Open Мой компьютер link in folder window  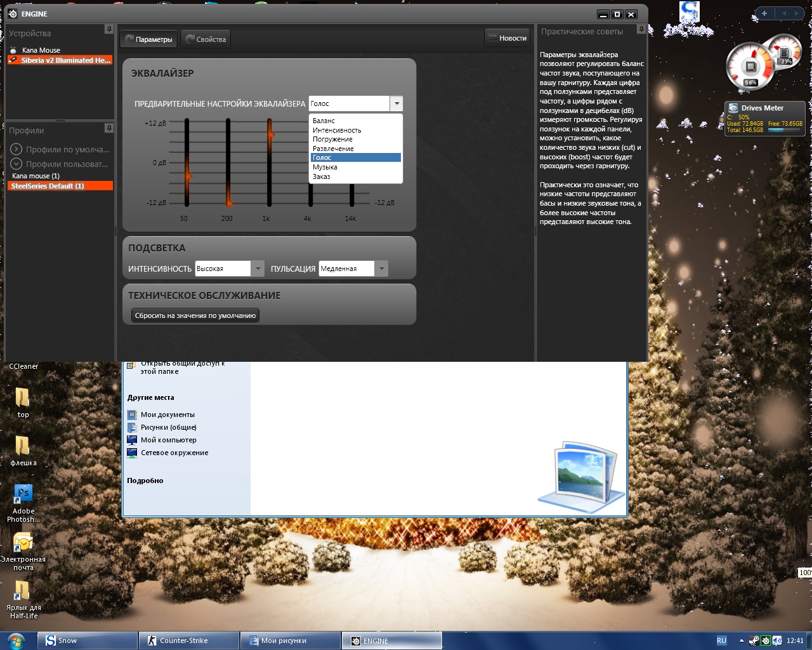pyautogui.click(x=169, y=440)
